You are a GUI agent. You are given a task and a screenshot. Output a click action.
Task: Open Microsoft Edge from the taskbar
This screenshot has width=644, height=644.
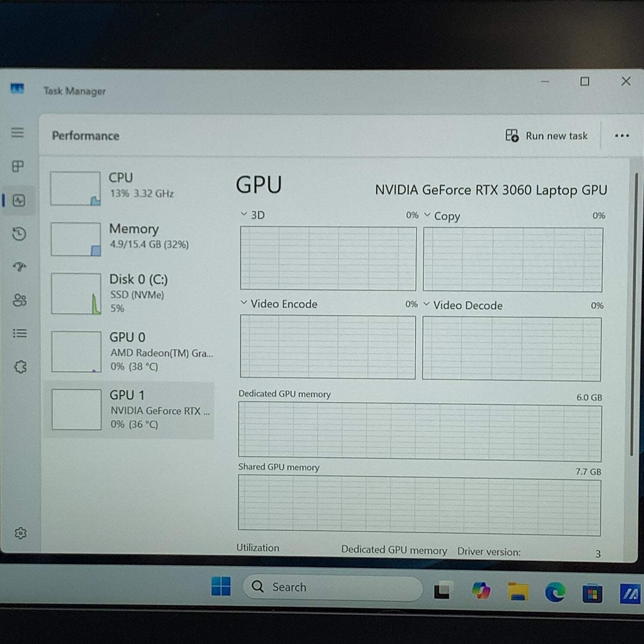555,592
